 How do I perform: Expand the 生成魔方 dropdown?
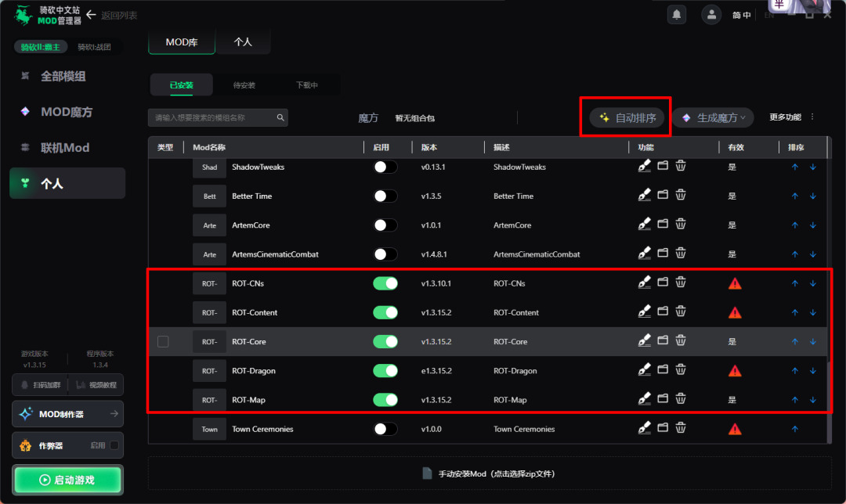712,117
